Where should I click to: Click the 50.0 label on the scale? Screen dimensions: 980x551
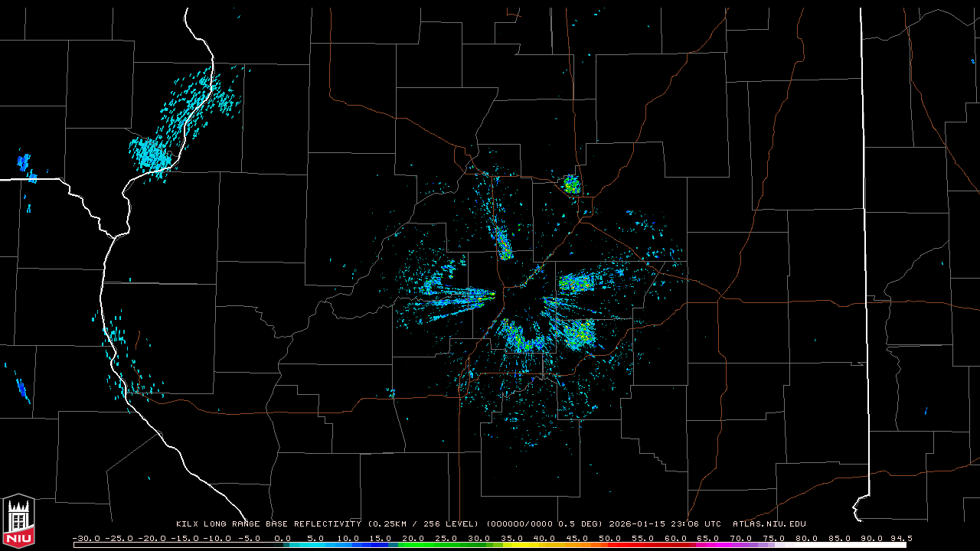coord(610,538)
